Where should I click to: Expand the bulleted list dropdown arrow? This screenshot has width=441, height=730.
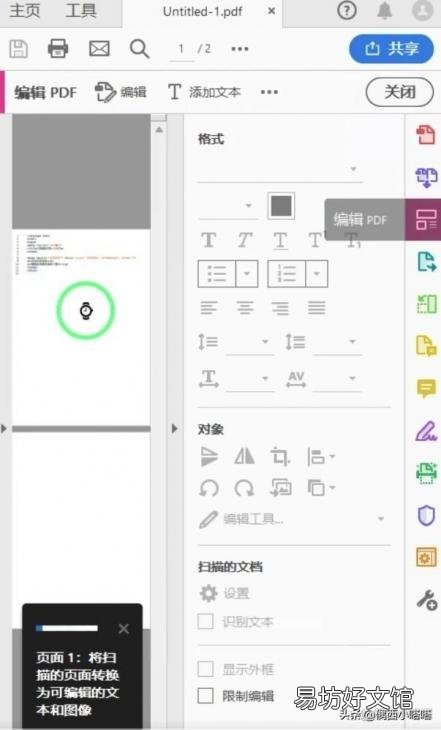pyautogui.click(x=247, y=273)
